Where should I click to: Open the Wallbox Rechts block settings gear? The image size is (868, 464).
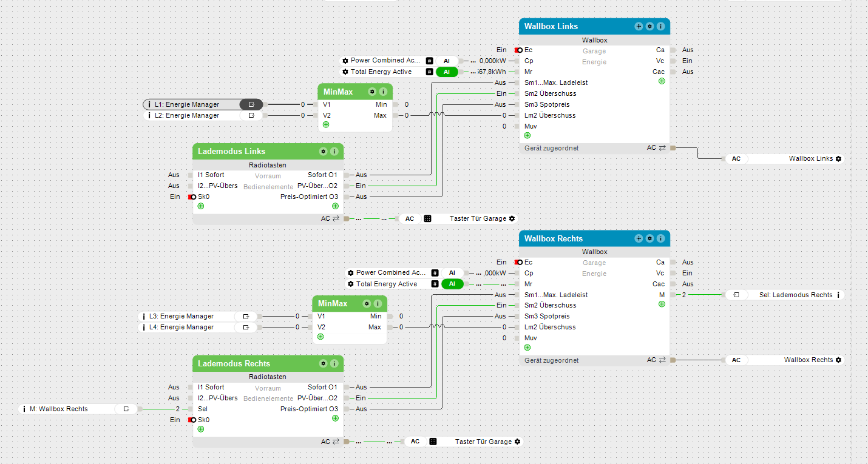[x=649, y=239]
